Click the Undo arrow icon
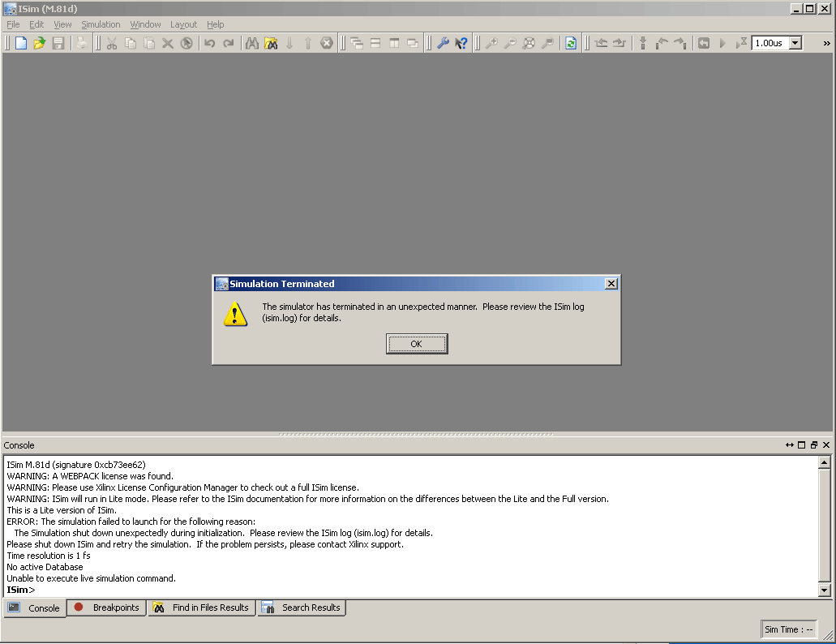Image resolution: width=836 pixels, height=644 pixels. [209, 43]
